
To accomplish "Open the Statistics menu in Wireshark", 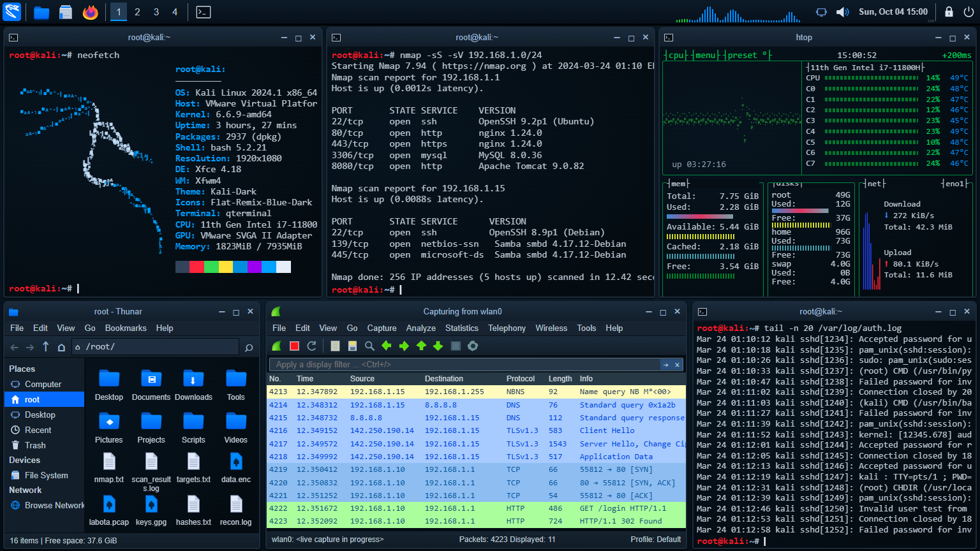I will (x=462, y=328).
